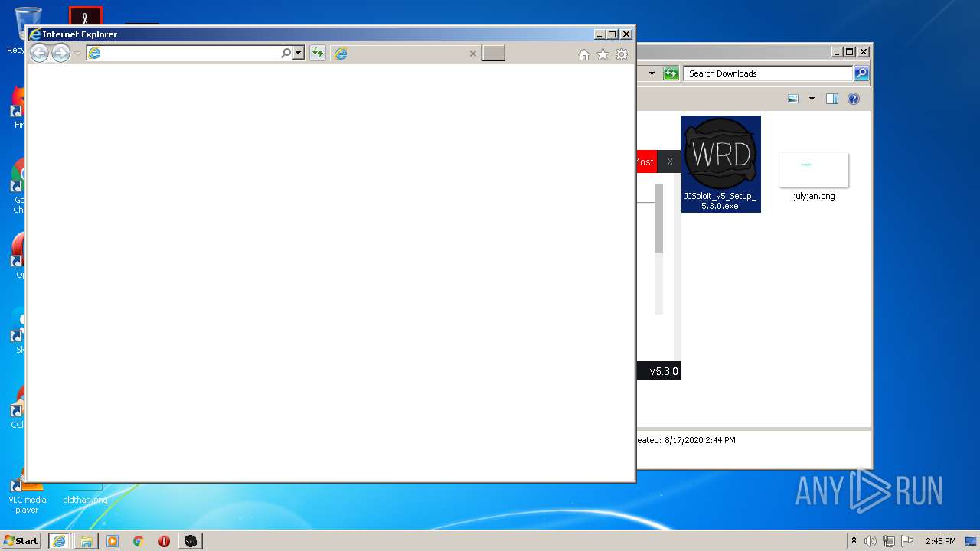Click the network tray icon
The height and width of the screenshot is (551, 980).
[889, 541]
